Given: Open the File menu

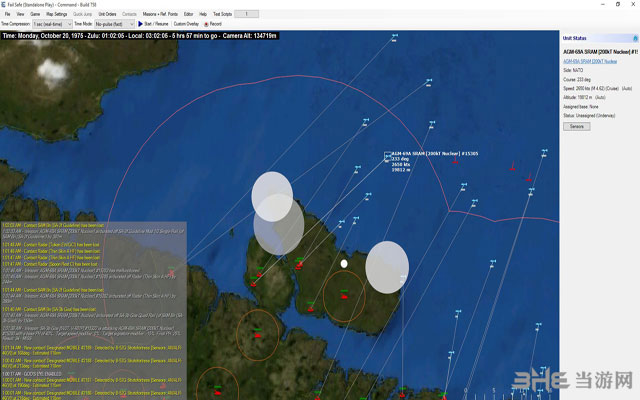Looking at the screenshot, I should point(7,14).
